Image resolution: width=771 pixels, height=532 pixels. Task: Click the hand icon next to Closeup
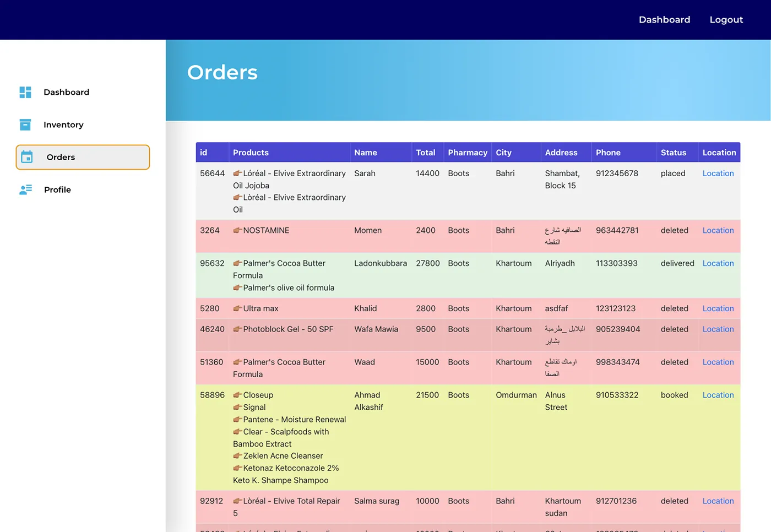point(237,395)
